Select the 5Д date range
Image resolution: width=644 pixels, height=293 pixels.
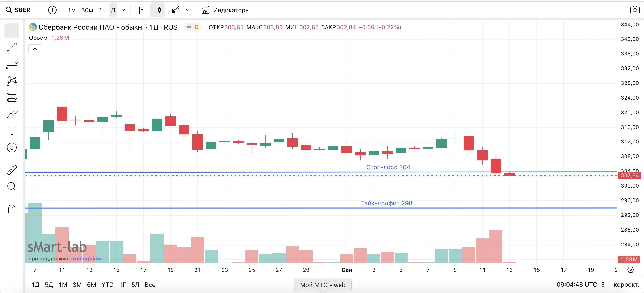click(49, 285)
